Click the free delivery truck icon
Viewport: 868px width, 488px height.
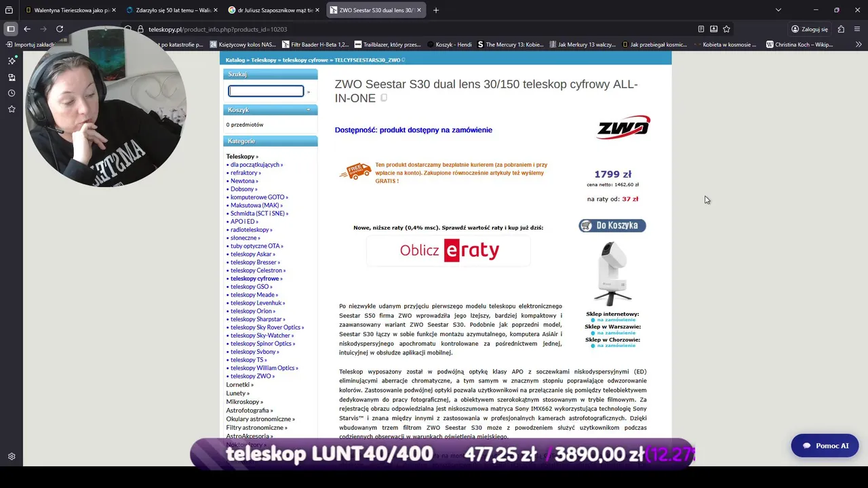(x=355, y=171)
